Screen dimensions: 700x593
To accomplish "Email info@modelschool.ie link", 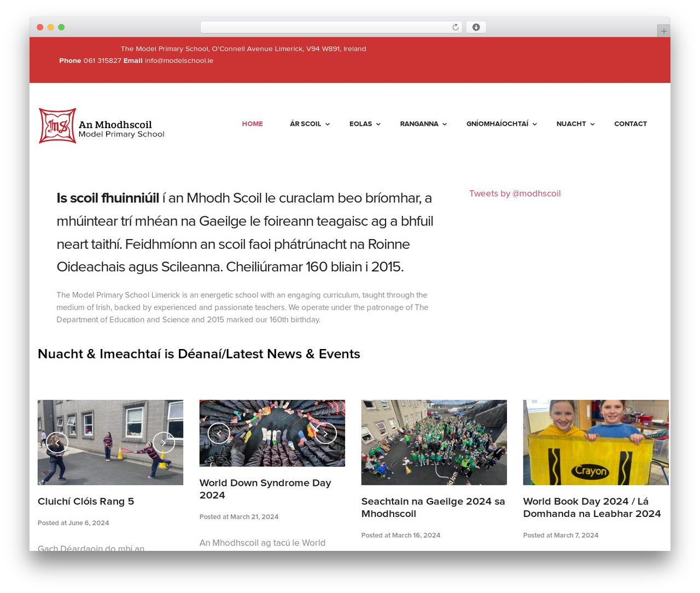I will (179, 61).
